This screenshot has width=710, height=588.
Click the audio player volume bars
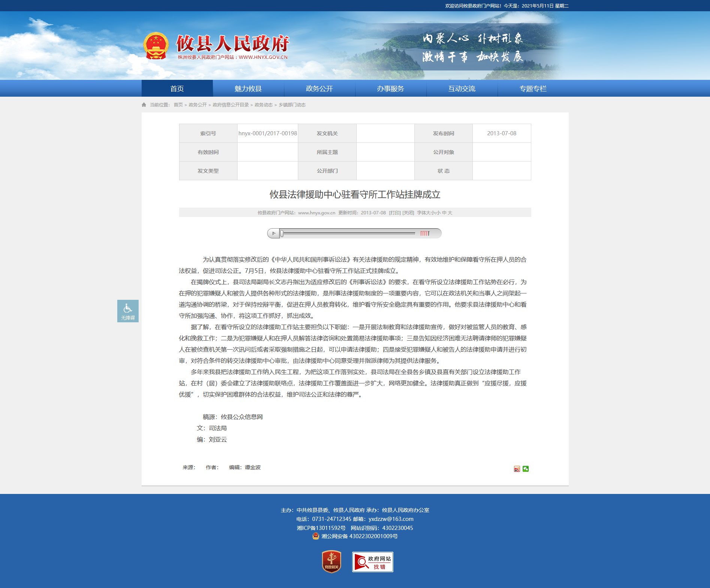click(x=425, y=233)
